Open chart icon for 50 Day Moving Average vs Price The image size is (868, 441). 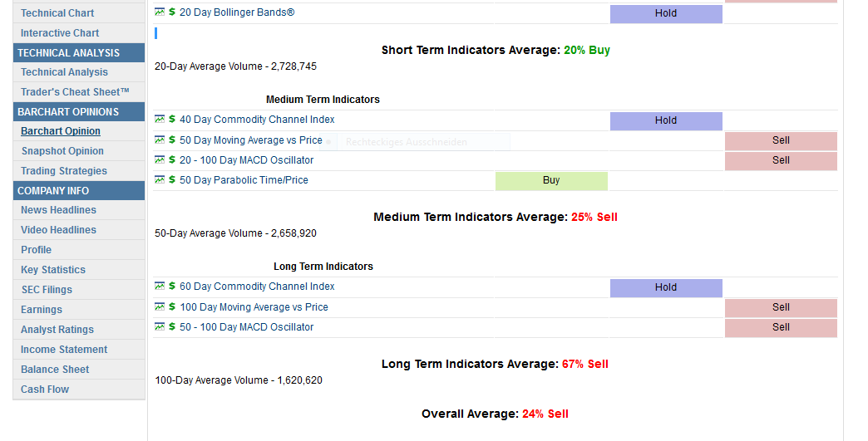tap(160, 140)
